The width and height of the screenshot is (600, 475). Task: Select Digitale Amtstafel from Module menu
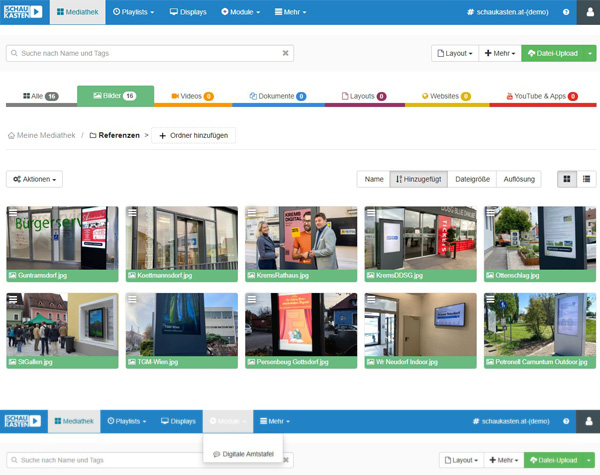[x=245, y=454]
